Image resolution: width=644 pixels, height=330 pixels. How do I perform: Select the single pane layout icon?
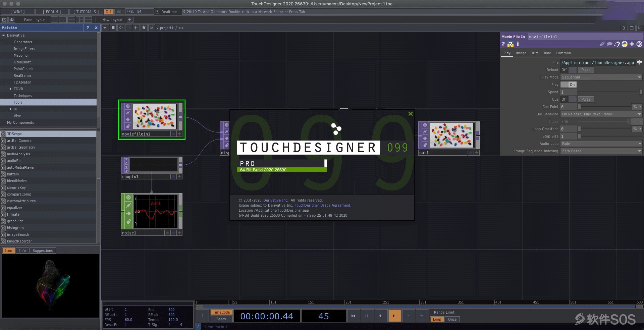pos(54,20)
